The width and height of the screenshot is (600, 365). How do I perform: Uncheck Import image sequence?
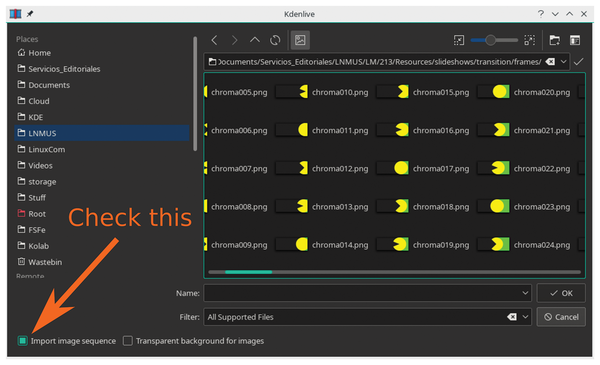(x=23, y=341)
